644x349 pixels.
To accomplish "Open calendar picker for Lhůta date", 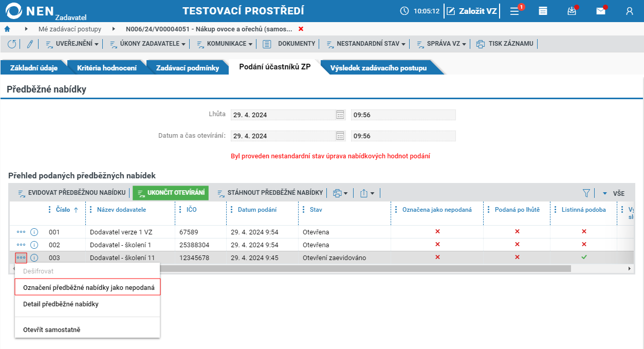I will tap(340, 115).
